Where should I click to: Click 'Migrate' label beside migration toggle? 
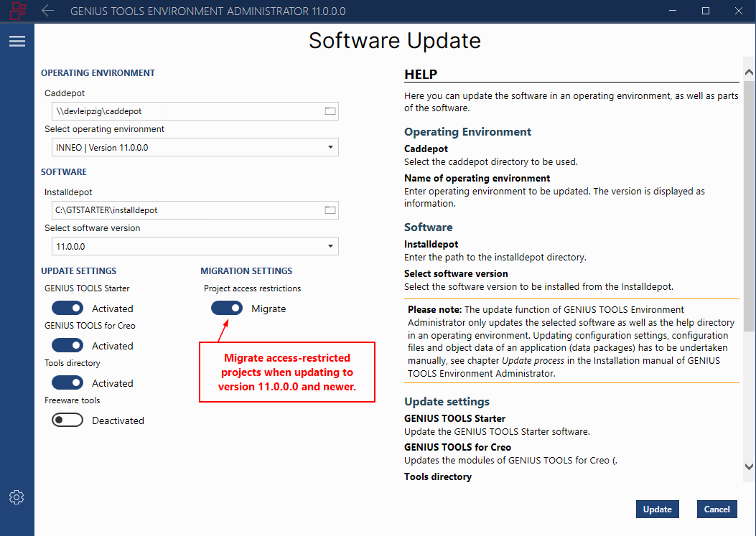coord(269,309)
